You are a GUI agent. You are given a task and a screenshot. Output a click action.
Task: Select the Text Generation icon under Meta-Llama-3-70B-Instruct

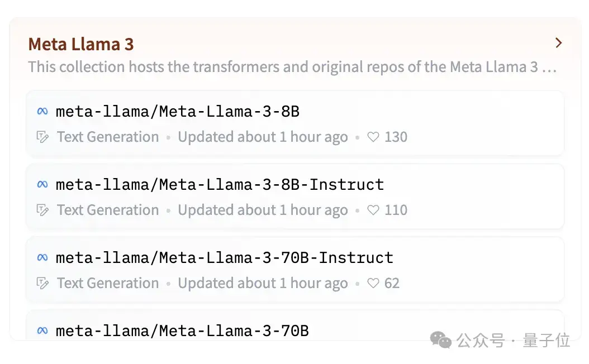tap(43, 282)
